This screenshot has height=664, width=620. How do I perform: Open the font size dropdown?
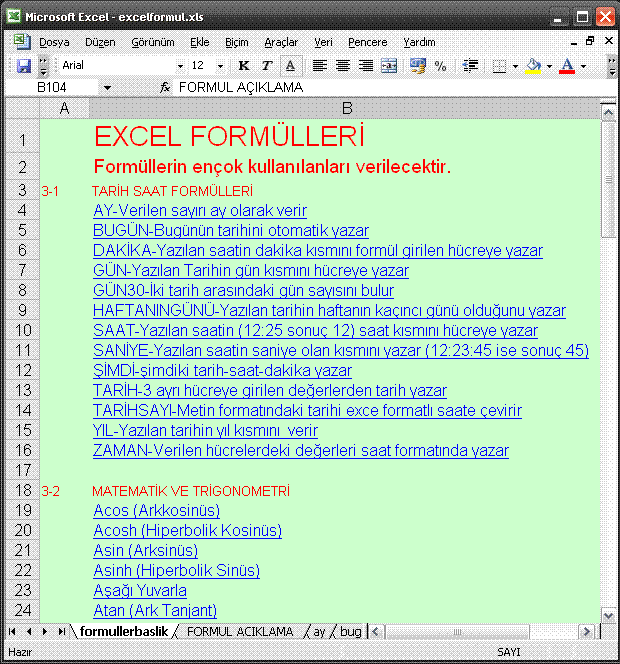pyautogui.click(x=221, y=66)
